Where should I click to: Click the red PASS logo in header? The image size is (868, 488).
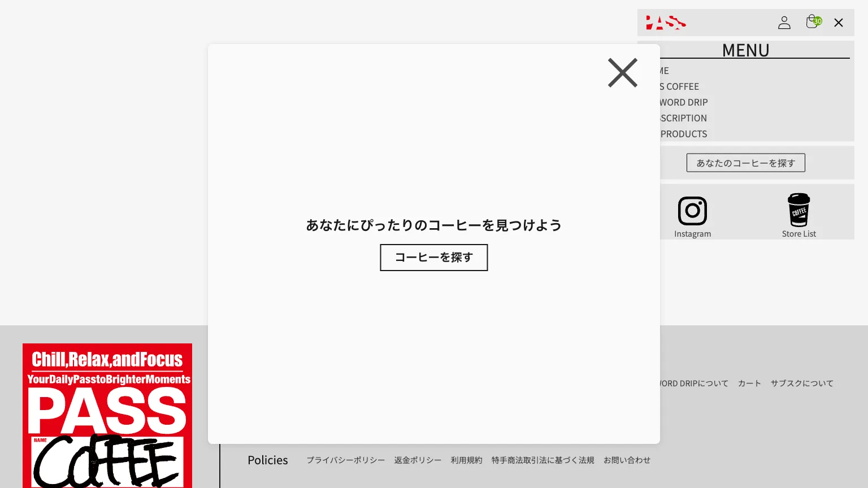(x=666, y=23)
